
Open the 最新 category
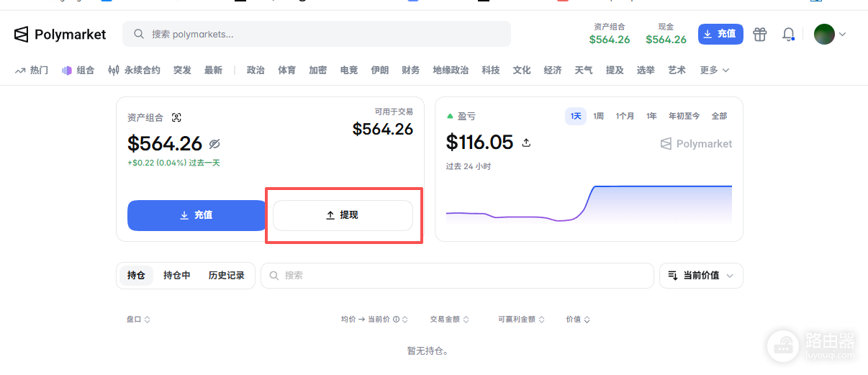tap(213, 71)
